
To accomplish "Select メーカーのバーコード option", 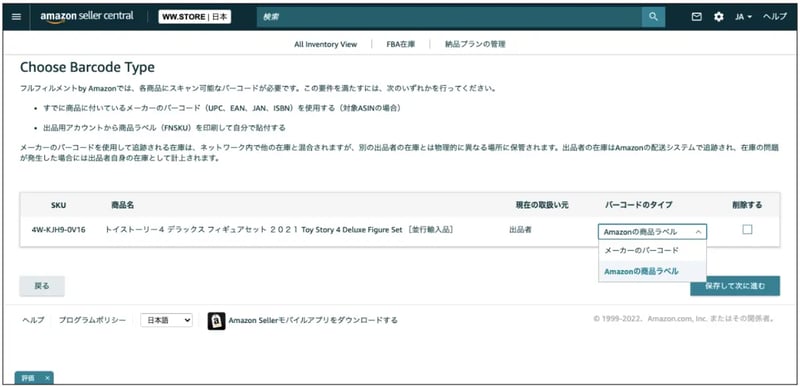I will (x=653, y=251).
